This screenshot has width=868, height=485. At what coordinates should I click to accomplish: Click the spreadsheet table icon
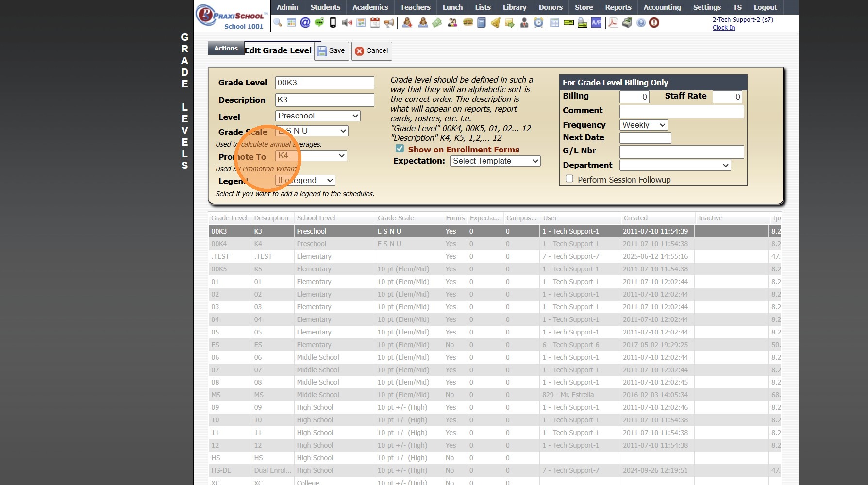click(x=554, y=22)
